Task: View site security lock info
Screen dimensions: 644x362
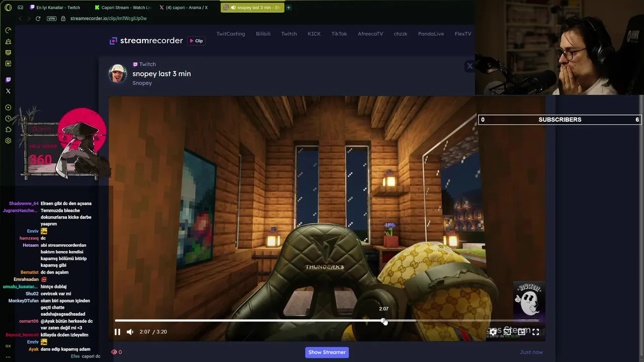Action: click(x=63, y=19)
